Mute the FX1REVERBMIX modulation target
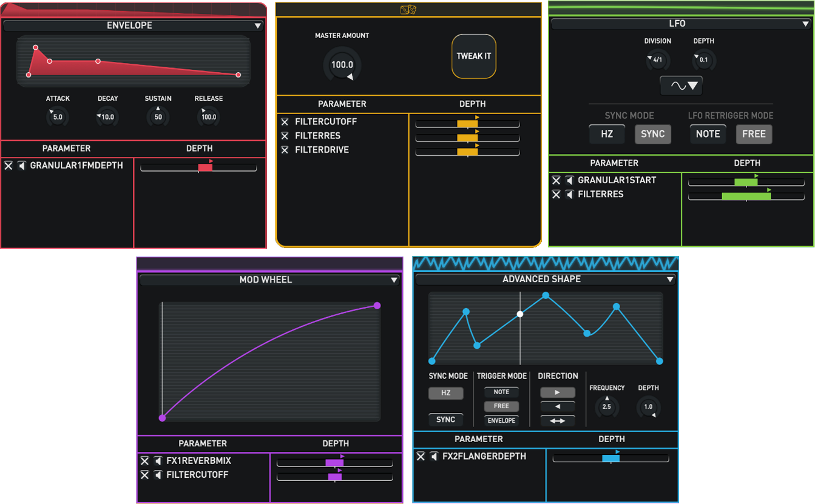 coord(158,461)
